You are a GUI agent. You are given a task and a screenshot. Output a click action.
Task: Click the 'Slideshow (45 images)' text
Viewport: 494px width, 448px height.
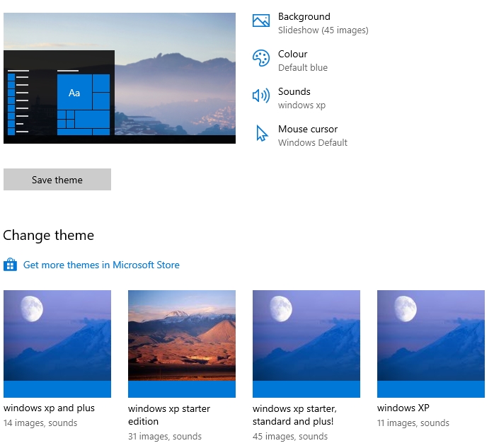pyautogui.click(x=323, y=30)
